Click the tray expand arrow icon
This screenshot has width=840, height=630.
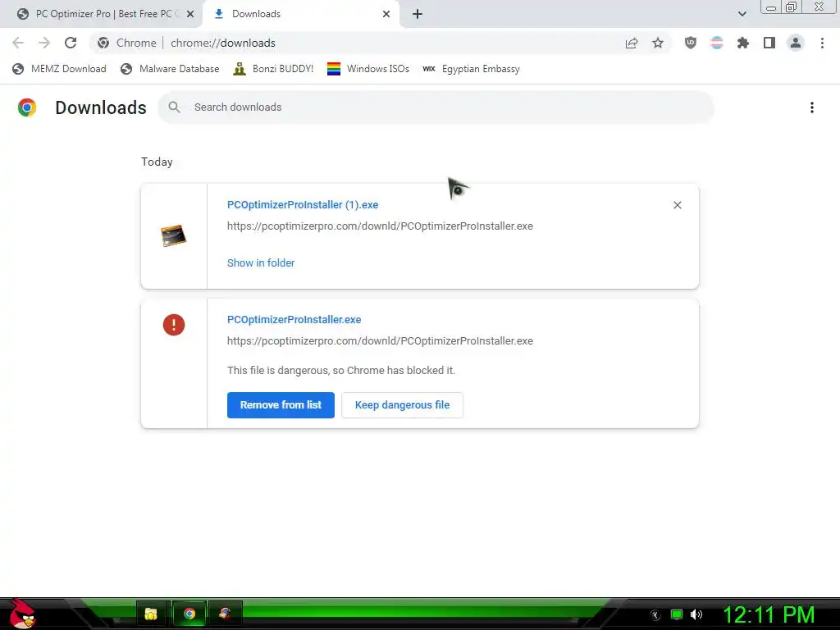tap(655, 615)
